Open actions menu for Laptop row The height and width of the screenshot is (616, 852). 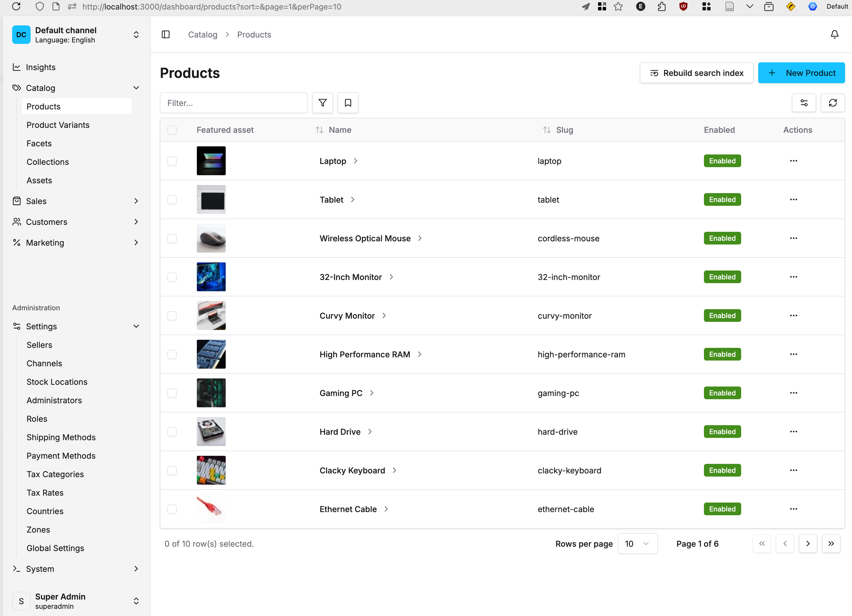(x=793, y=161)
